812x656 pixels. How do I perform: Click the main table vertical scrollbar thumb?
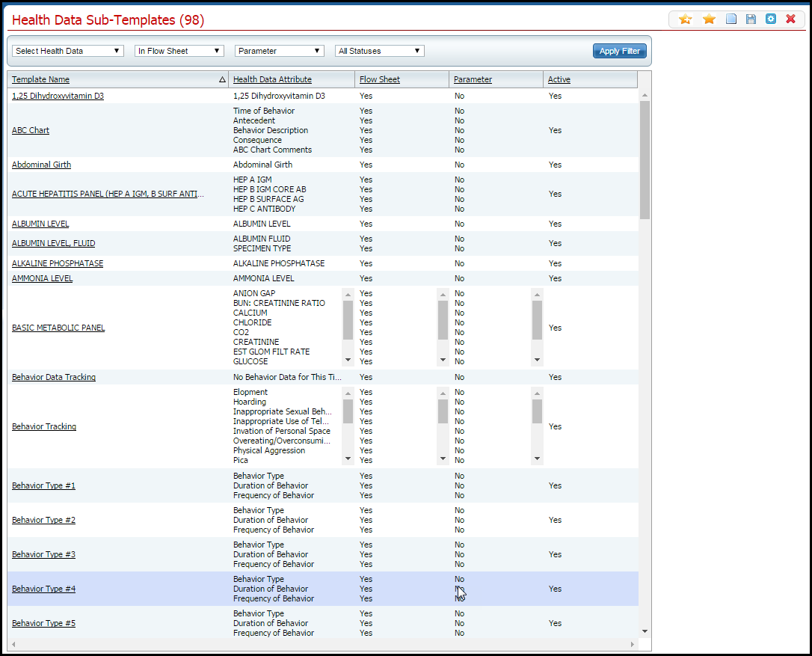[x=645, y=159]
